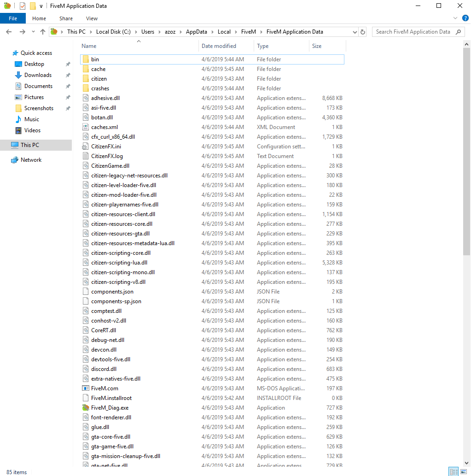Click the Back navigation arrow
471x476 pixels.
tap(9, 32)
